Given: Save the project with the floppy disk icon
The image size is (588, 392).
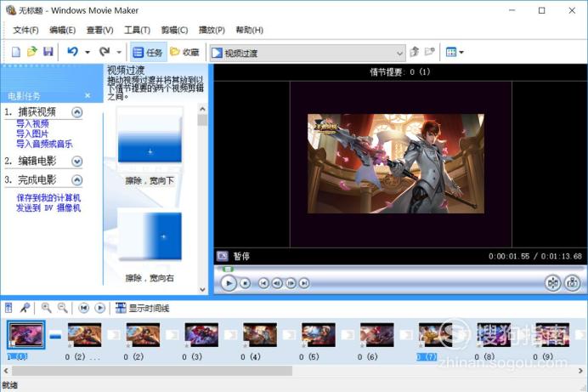Looking at the screenshot, I should point(48,52).
